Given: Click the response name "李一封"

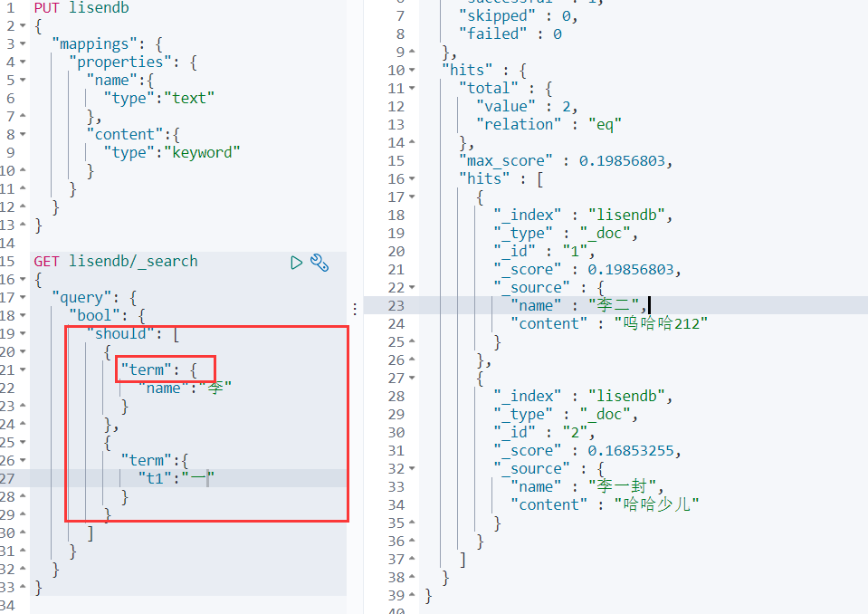Looking at the screenshot, I should (x=622, y=486).
